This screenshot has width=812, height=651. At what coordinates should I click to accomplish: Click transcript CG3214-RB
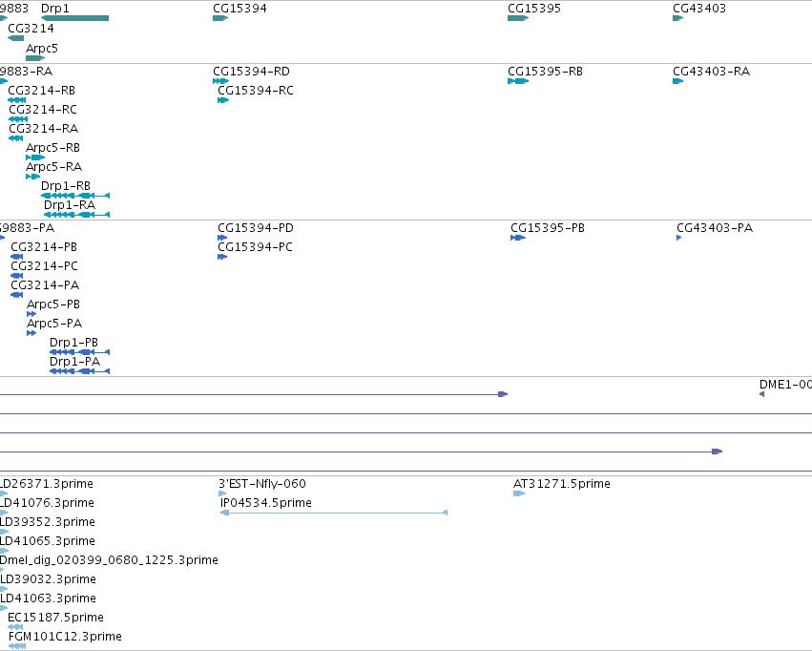41,91
